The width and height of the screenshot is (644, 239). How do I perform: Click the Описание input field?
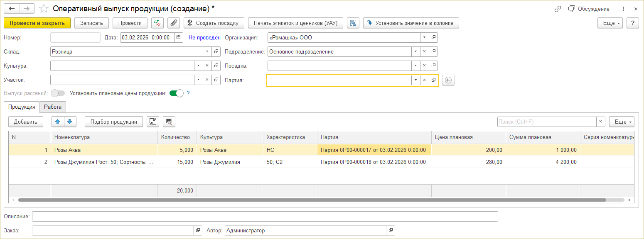click(x=265, y=217)
